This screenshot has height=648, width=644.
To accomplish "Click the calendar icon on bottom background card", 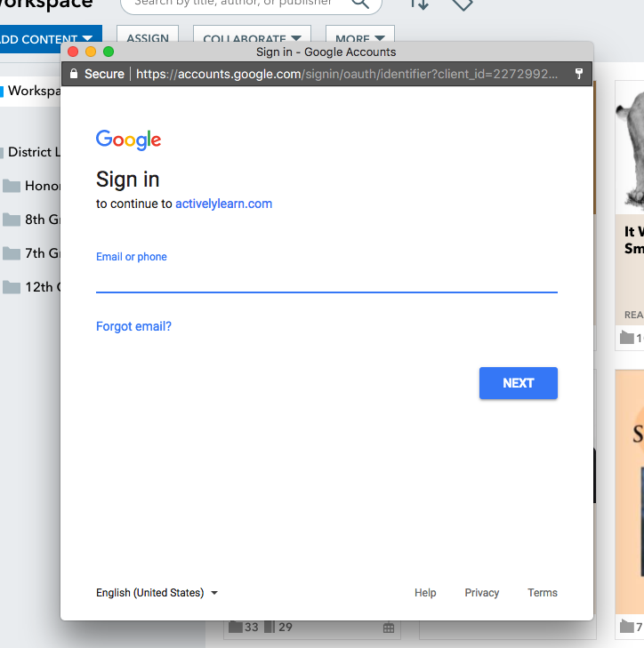I will [x=389, y=628].
